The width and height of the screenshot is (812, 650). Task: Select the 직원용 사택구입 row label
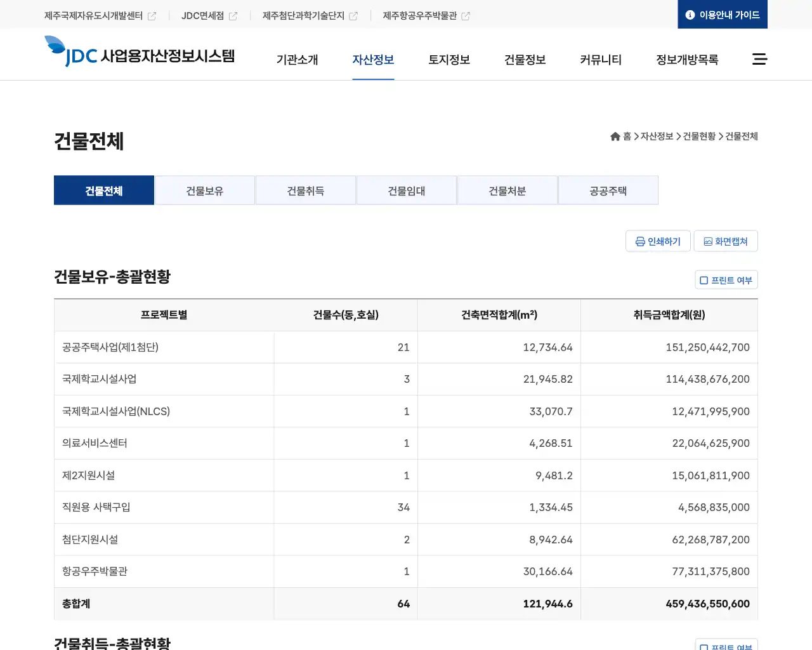[x=96, y=507]
